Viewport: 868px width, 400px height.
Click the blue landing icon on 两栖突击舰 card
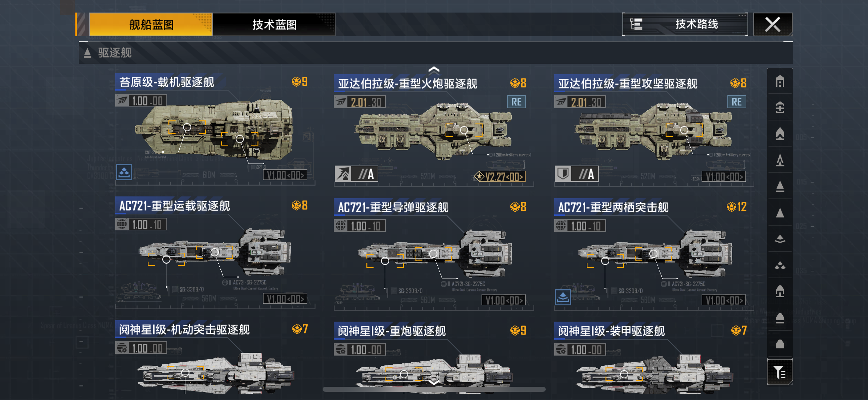(563, 297)
